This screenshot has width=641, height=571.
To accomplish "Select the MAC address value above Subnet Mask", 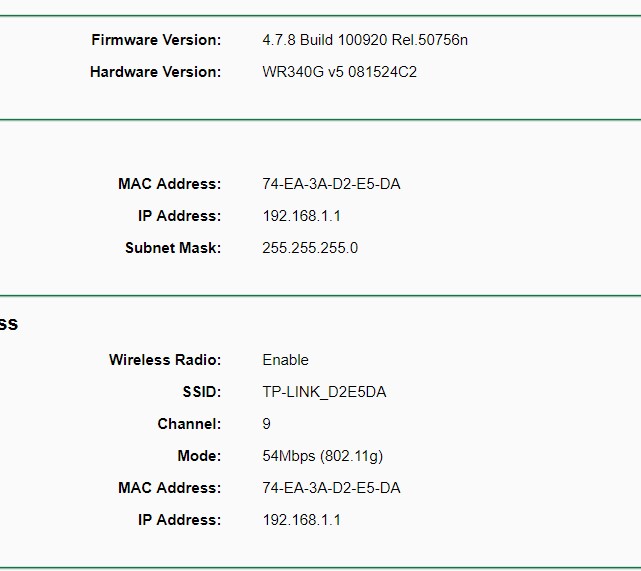I will [x=331, y=184].
